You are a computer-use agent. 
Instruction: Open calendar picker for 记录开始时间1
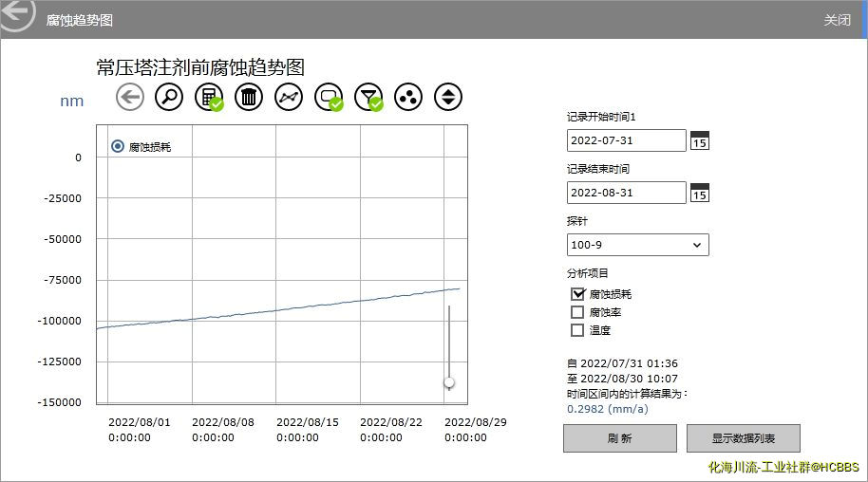click(x=699, y=140)
